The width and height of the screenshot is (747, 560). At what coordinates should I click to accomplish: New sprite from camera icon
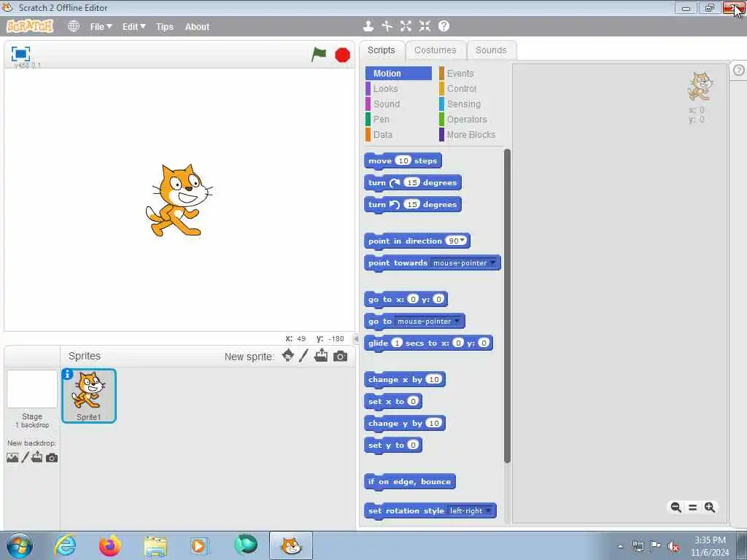click(x=340, y=356)
